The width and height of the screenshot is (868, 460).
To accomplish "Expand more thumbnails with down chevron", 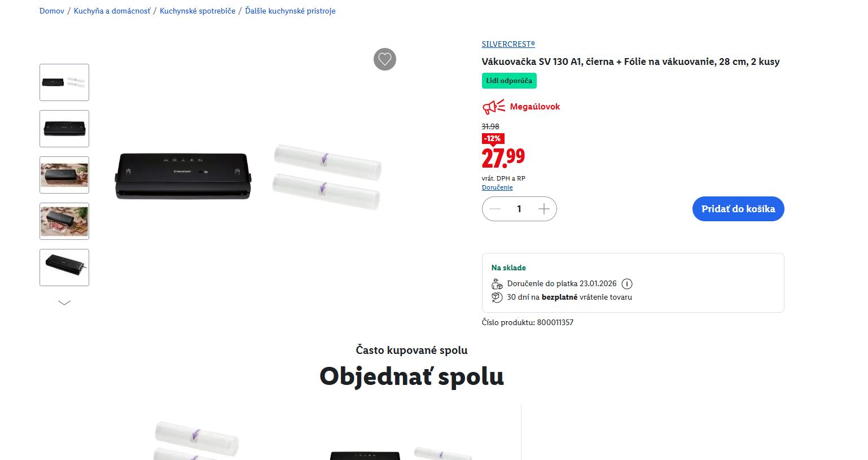I will point(64,303).
